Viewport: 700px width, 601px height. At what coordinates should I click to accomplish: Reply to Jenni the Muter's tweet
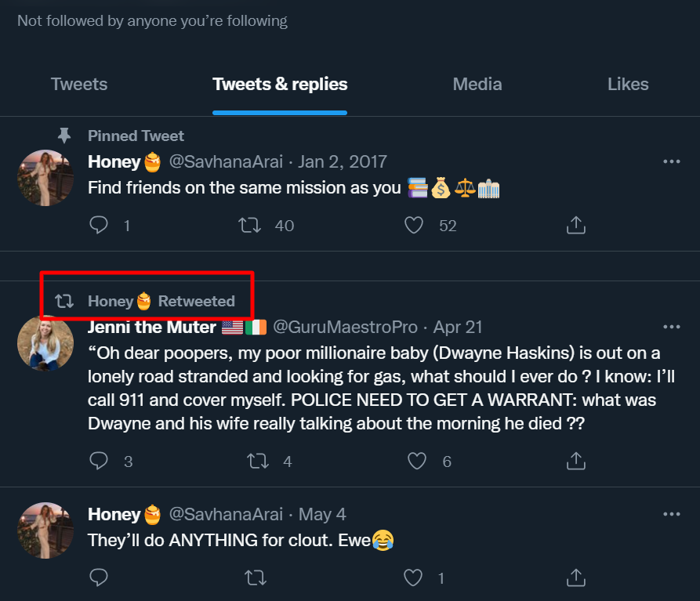[99, 461]
